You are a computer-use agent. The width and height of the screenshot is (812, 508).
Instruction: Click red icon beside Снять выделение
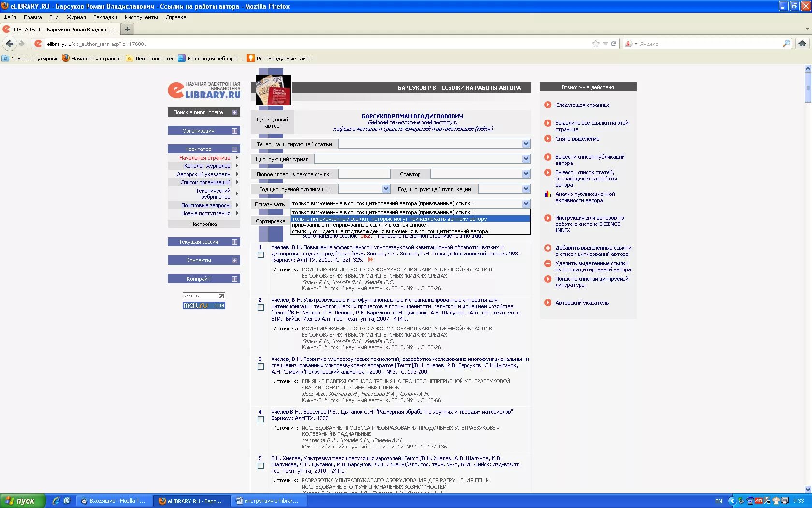pos(548,139)
